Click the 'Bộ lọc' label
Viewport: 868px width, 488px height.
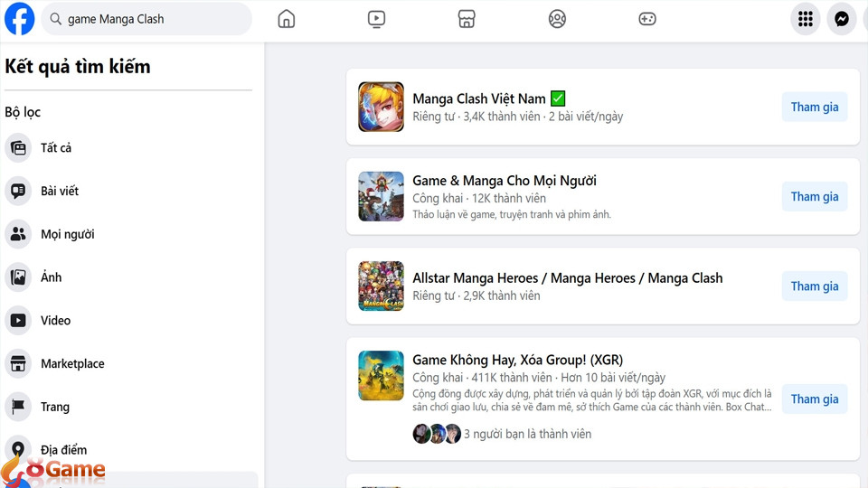tap(23, 112)
